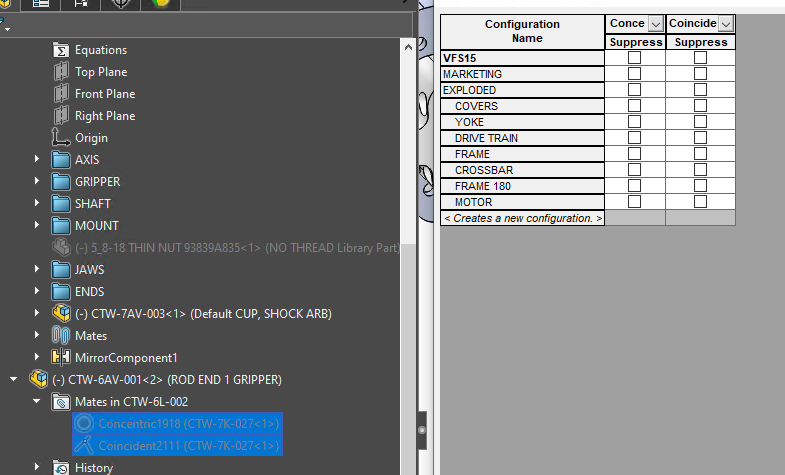This screenshot has width=785, height=475.
Task: Collapse the CTW-6AV-001 component tree
Action: (x=14, y=380)
